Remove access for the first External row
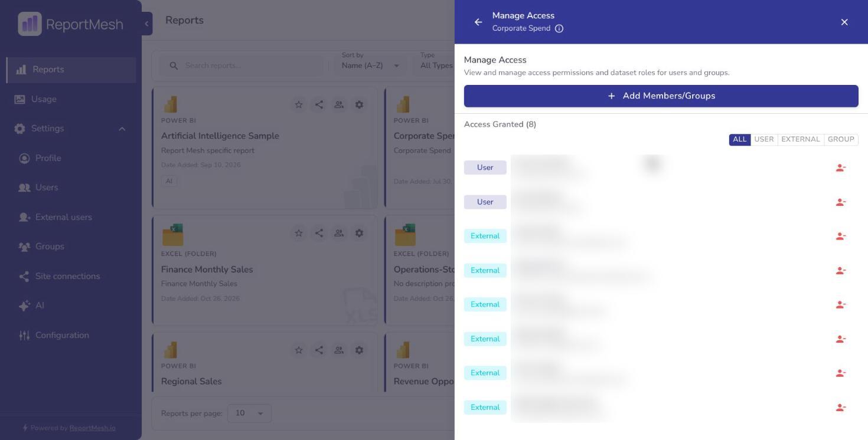 click(841, 236)
